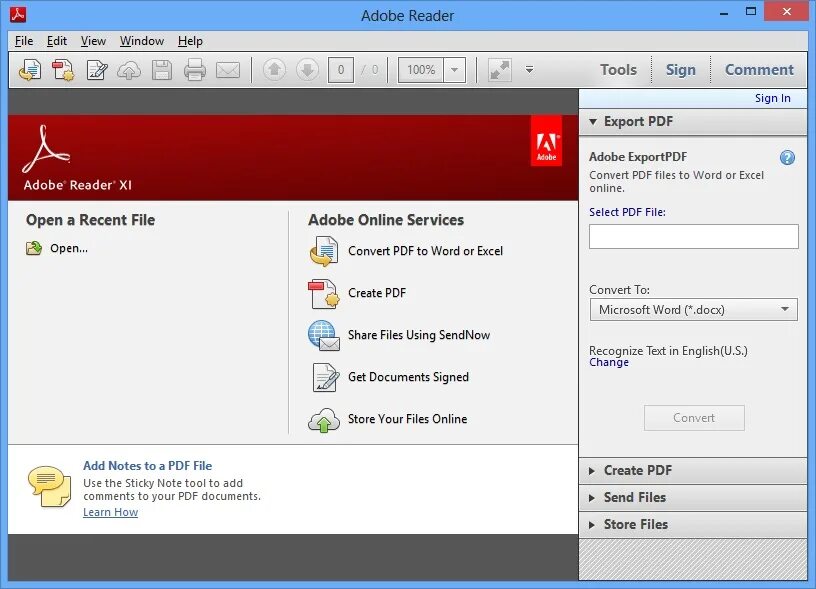Open the File menu
The height and width of the screenshot is (589, 816).
click(24, 41)
